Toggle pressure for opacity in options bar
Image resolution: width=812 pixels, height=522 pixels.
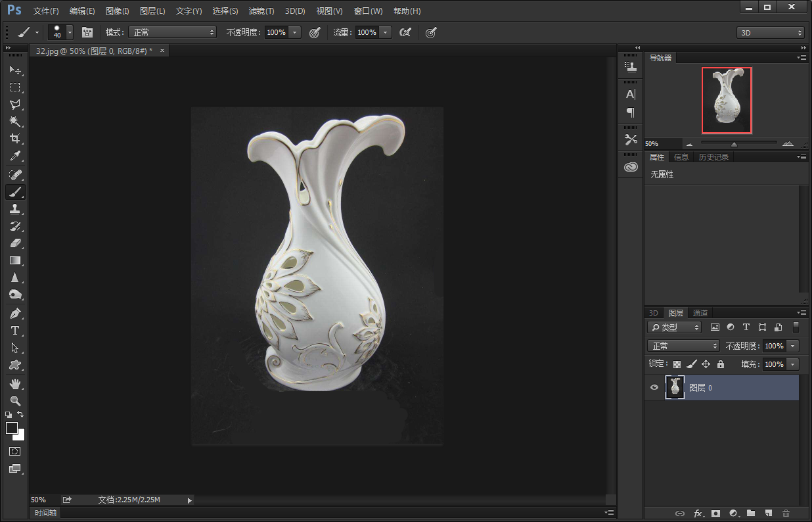(315, 32)
